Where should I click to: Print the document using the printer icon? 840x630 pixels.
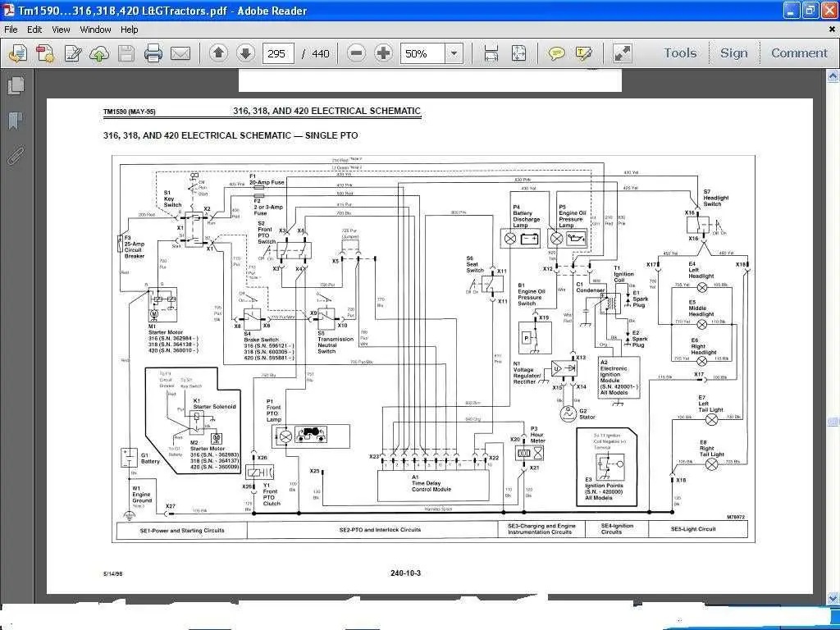pos(153,53)
